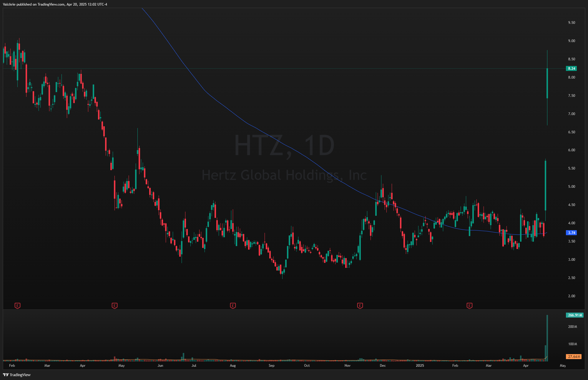
Task: Open the earnings marker between Nov and Dec
Action: coord(360,306)
